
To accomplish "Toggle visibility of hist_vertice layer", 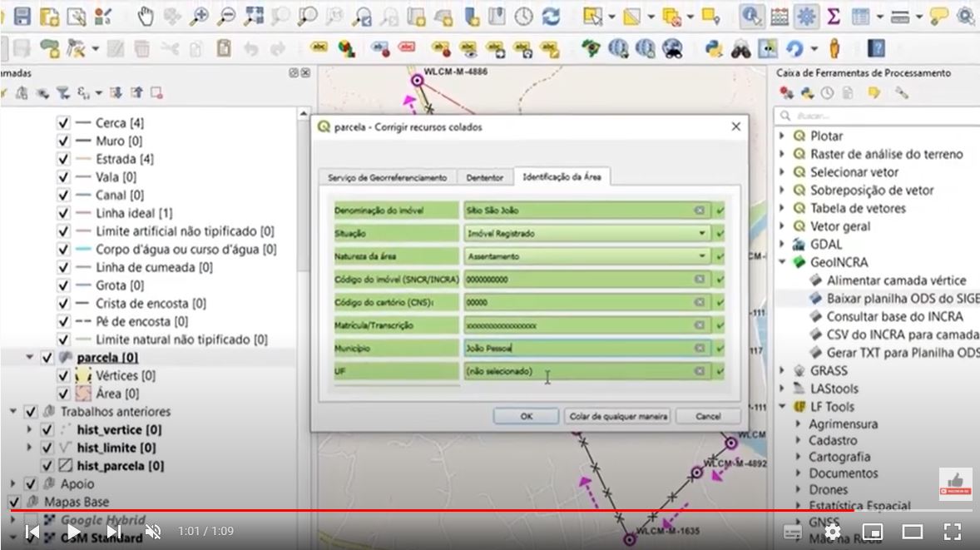I will pos(47,430).
